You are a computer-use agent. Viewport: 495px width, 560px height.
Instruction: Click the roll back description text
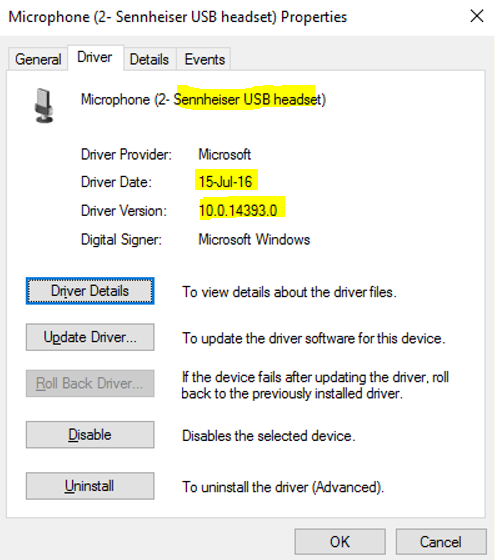tap(315, 385)
